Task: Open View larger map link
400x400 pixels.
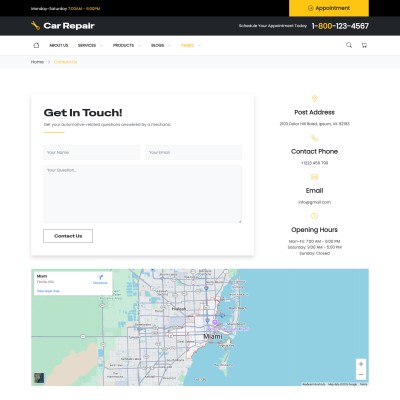Action: pyautogui.click(x=48, y=291)
